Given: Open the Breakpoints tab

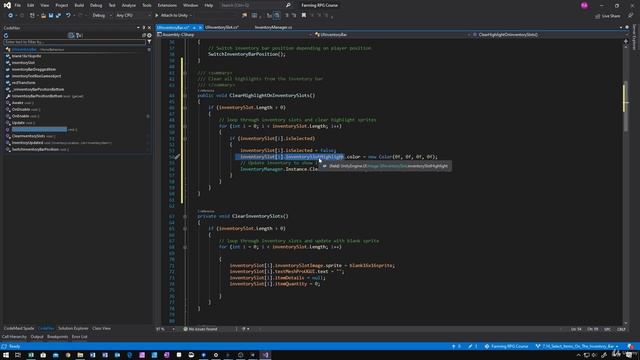Looking at the screenshot, I should (58, 337).
